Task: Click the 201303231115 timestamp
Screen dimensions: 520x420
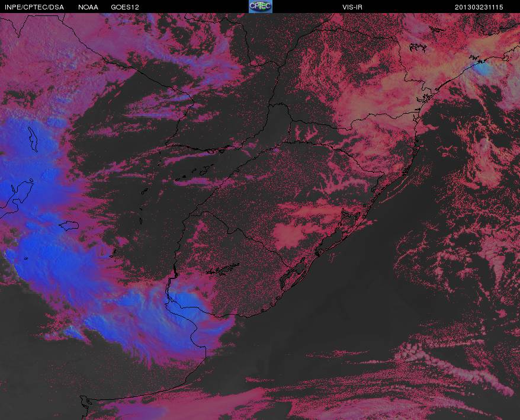Action: pos(479,7)
